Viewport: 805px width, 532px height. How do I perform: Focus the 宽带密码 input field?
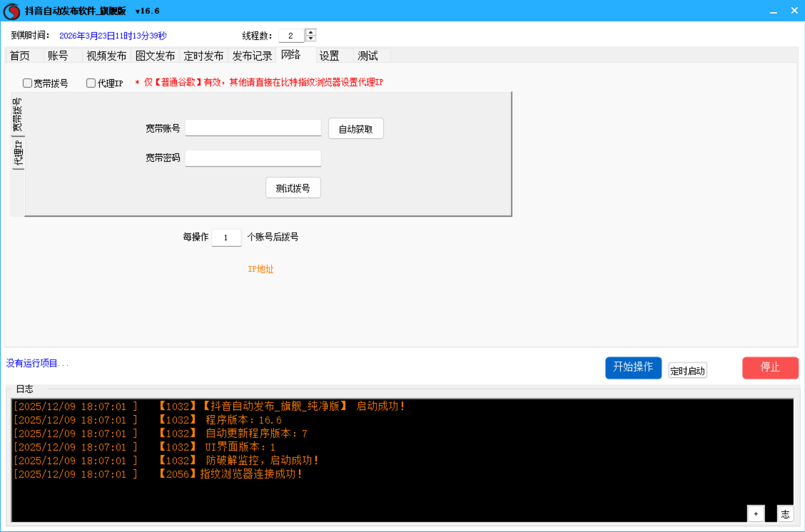tap(253, 158)
